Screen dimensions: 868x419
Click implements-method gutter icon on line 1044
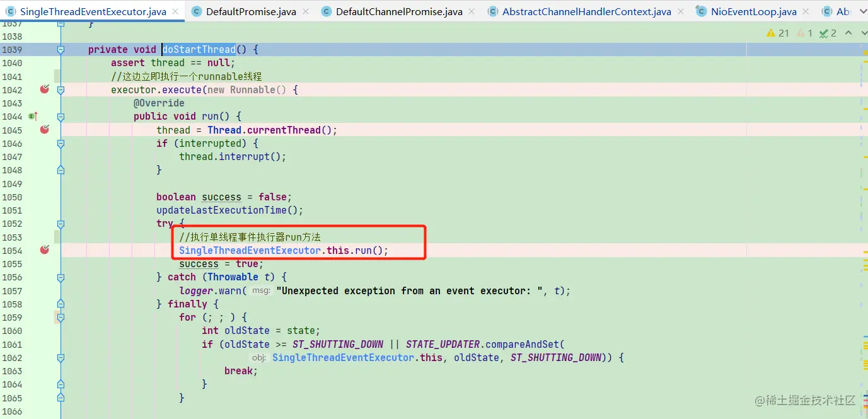tap(33, 117)
